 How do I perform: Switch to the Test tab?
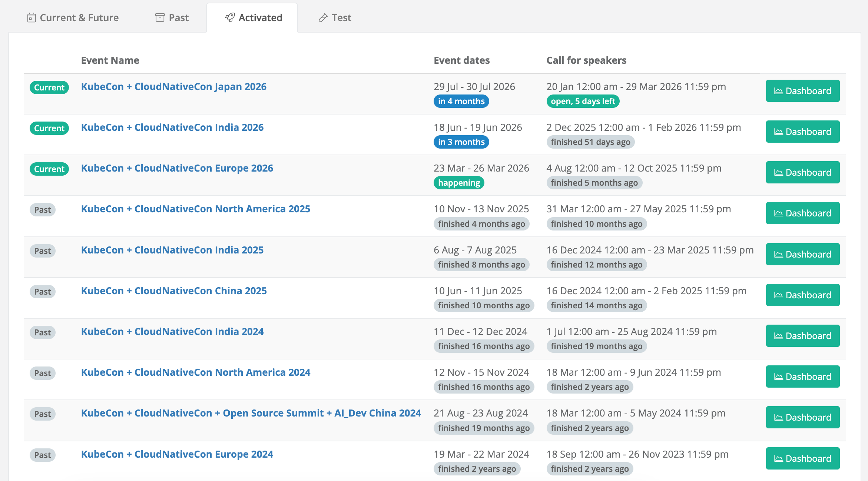(x=341, y=18)
